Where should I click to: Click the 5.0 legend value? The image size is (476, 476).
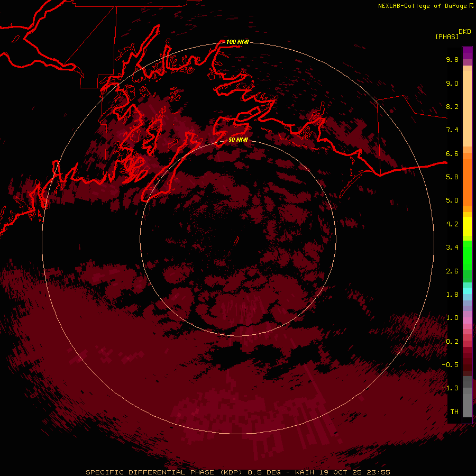(x=452, y=200)
